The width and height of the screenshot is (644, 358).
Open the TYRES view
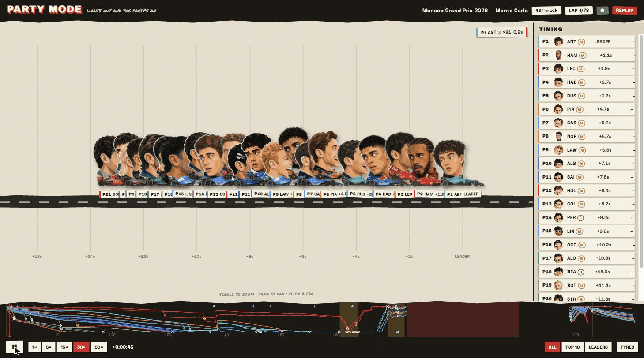coord(627,347)
